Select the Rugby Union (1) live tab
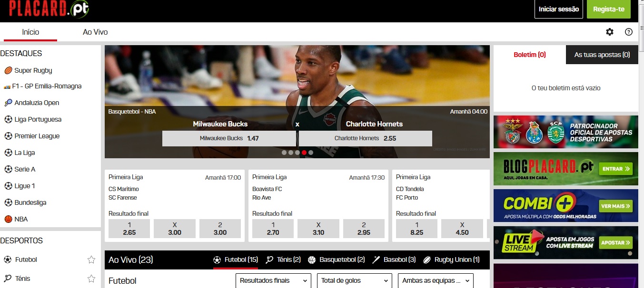Image resolution: width=644 pixels, height=288 pixels. tap(451, 260)
